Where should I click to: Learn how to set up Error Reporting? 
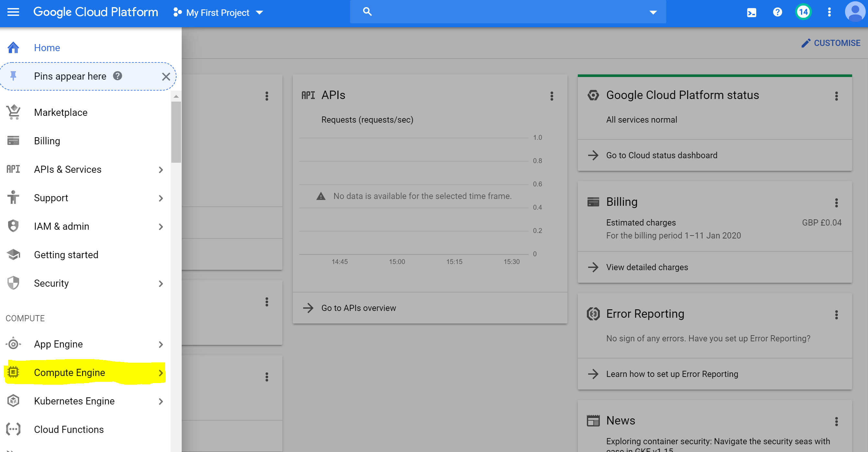click(x=672, y=374)
